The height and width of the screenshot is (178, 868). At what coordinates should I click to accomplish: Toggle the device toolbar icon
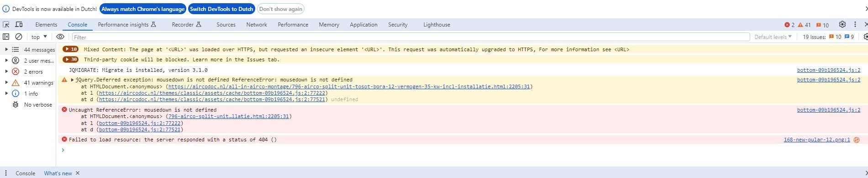19,25
